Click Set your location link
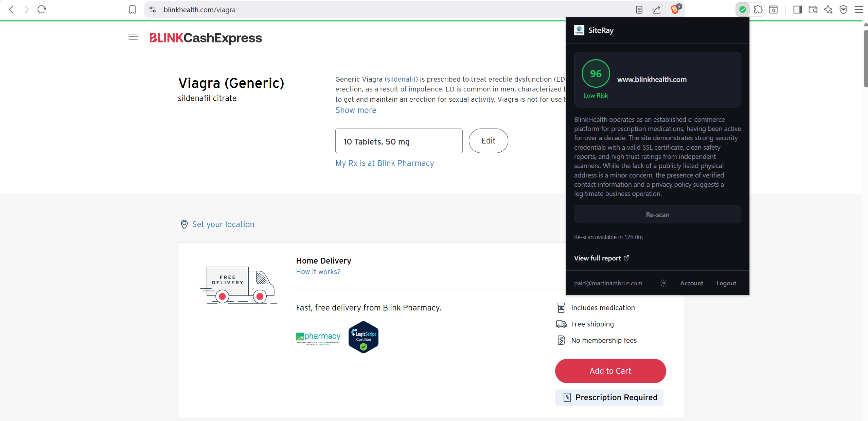The image size is (868, 421). point(223,224)
